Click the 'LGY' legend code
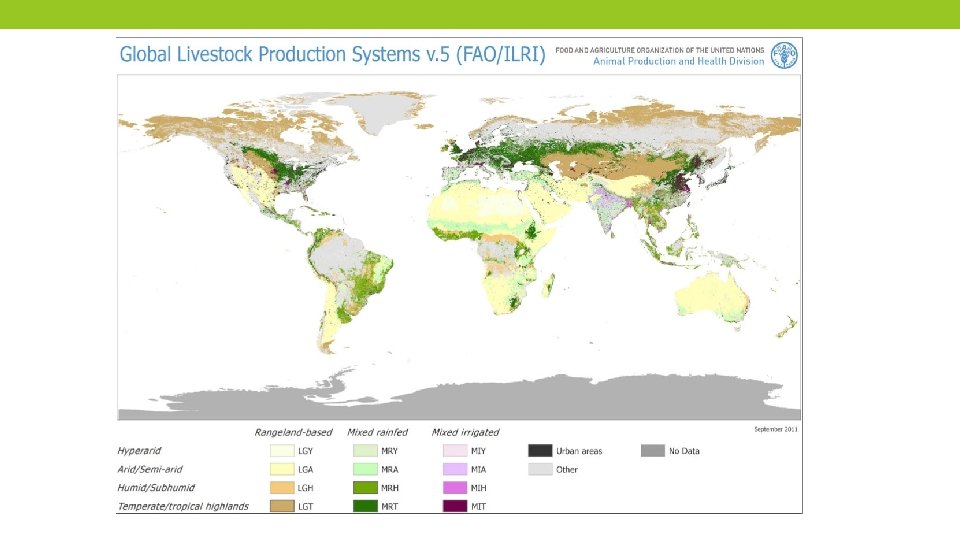 pyautogui.click(x=306, y=451)
